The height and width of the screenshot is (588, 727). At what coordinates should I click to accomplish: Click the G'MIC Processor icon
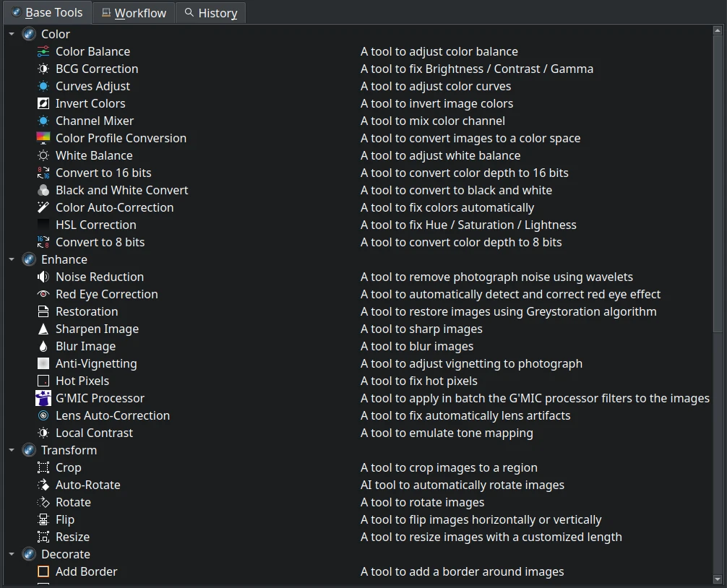click(43, 398)
